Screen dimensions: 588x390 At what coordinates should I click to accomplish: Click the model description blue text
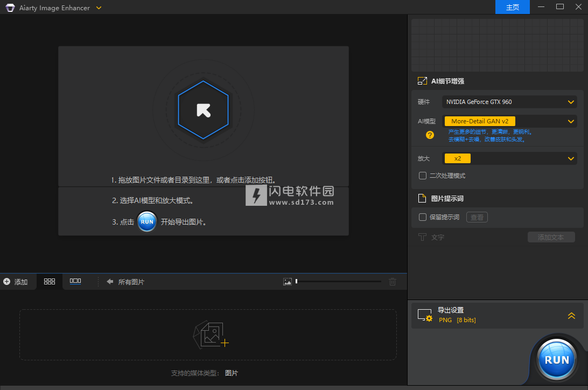pos(490,135)
